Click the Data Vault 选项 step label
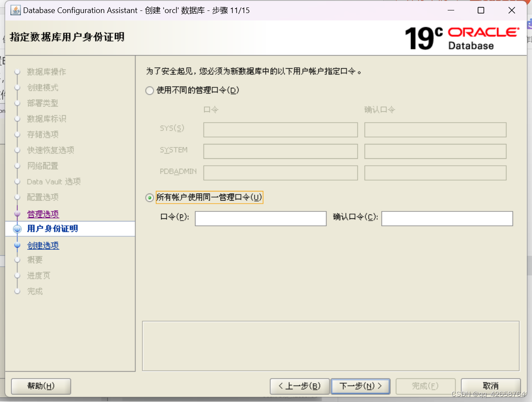 pos(54,181)
